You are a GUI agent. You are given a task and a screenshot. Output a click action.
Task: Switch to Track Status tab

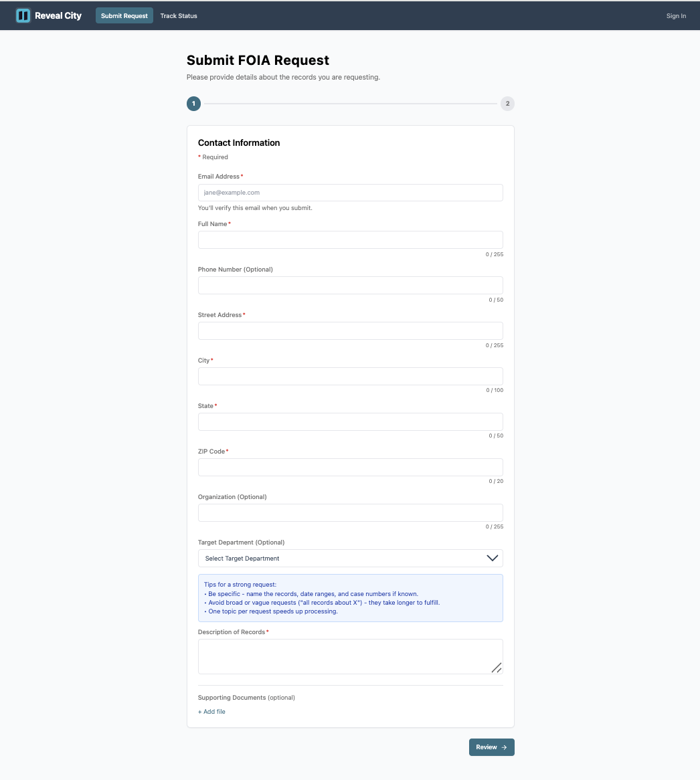[179, 16]
